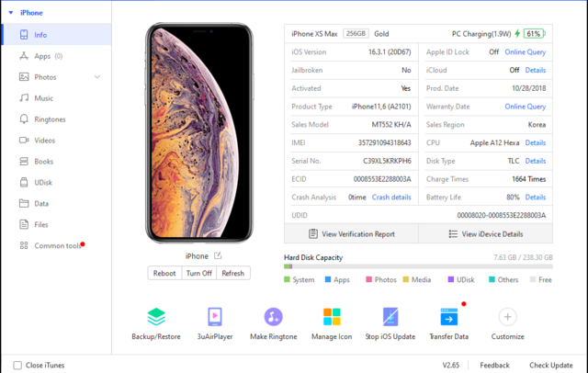The width and height of the screenshot is (588, 373).
Task: Click the Reboot button
Action: tap(164, 273)
